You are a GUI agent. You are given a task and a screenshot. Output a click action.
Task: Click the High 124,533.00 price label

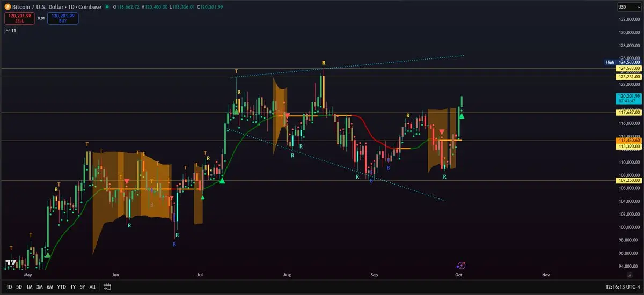624,62
